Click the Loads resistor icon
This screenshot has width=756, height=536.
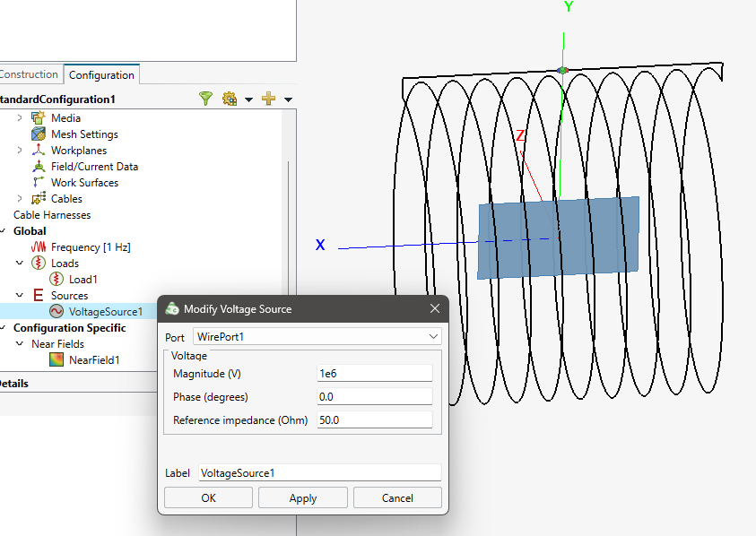pos(38,264)
